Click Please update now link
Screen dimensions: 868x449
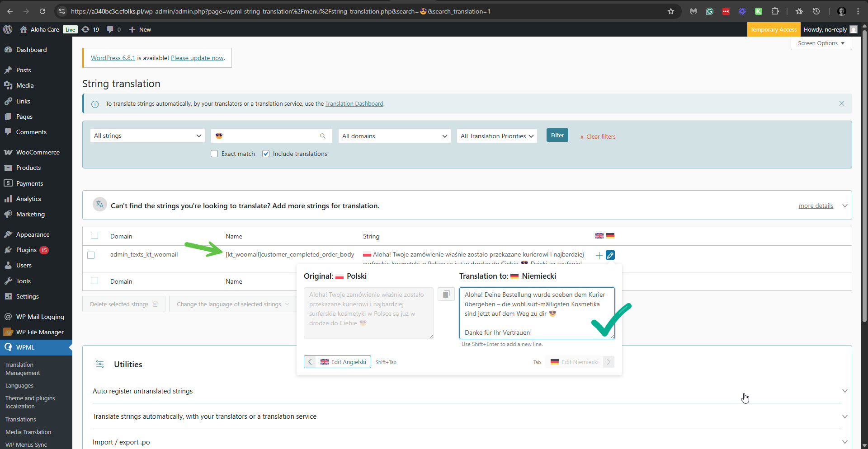point(197,58)
